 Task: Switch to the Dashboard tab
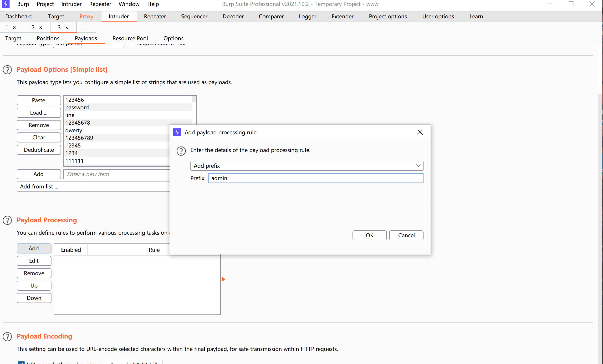pos(19,16)
